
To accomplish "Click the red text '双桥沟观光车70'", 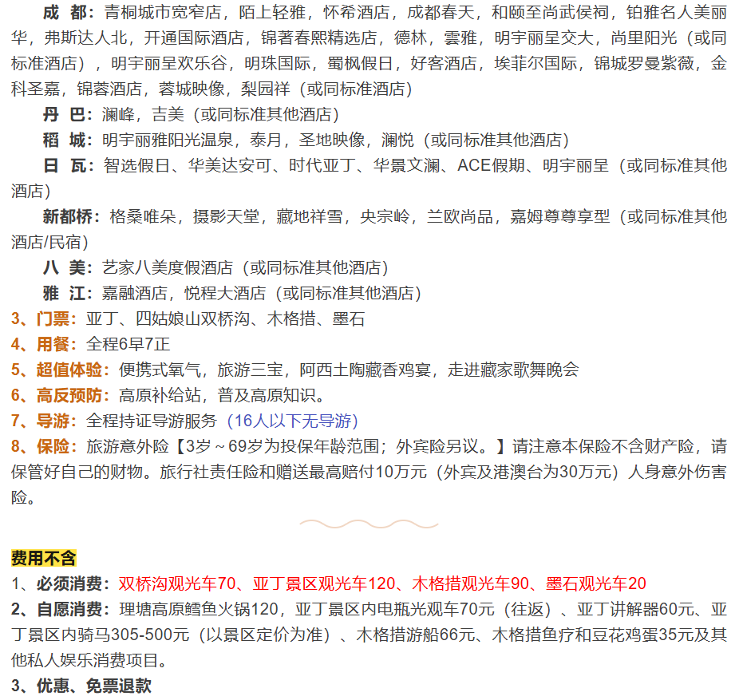I will coord(177,584).
